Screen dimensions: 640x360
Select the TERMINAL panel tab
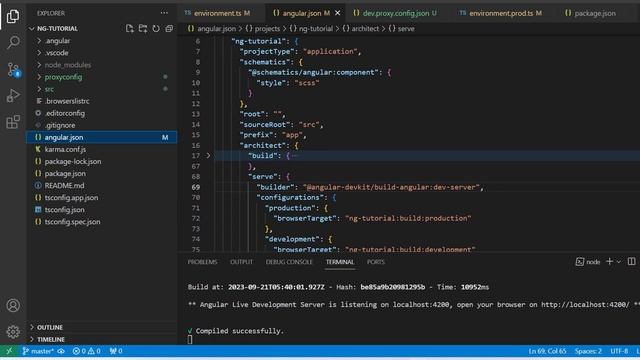coord(340,262)
